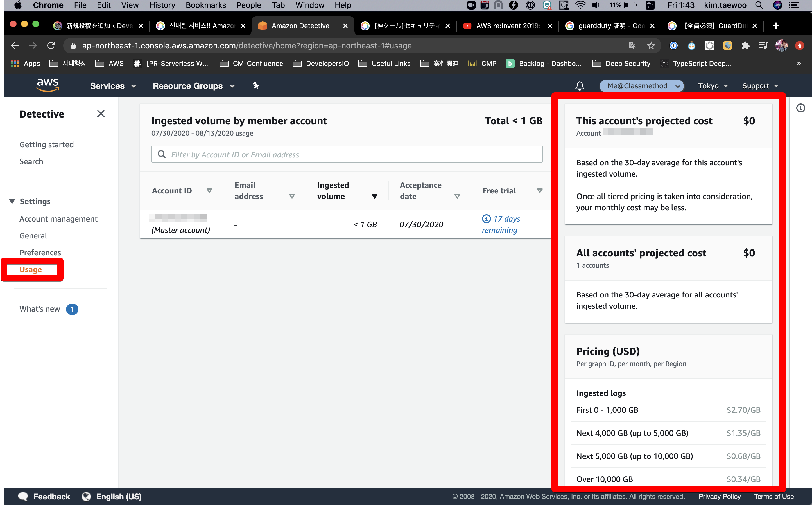Click the volume icon in menu bar
Screen dimensions: 812x505
[x=596, y=5]
